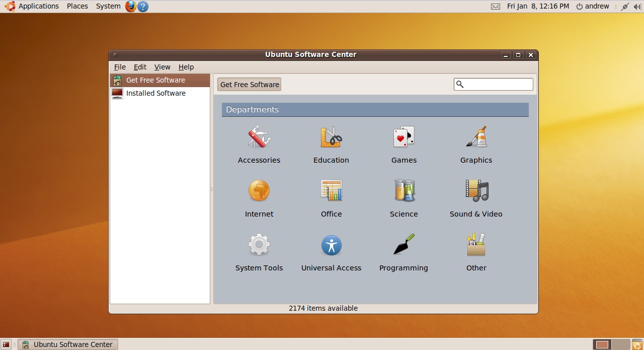
Task: Open the File menu
Action: pyautogui.click(x=120, y=67)
